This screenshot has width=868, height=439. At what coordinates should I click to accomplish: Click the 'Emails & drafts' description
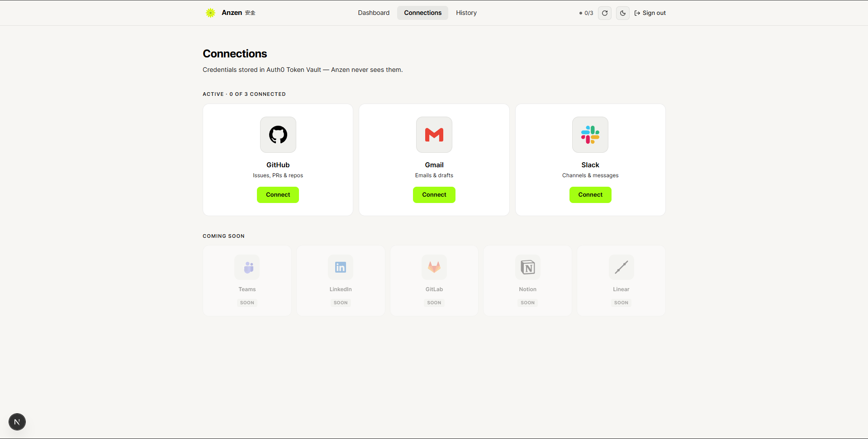click(434, 175)
